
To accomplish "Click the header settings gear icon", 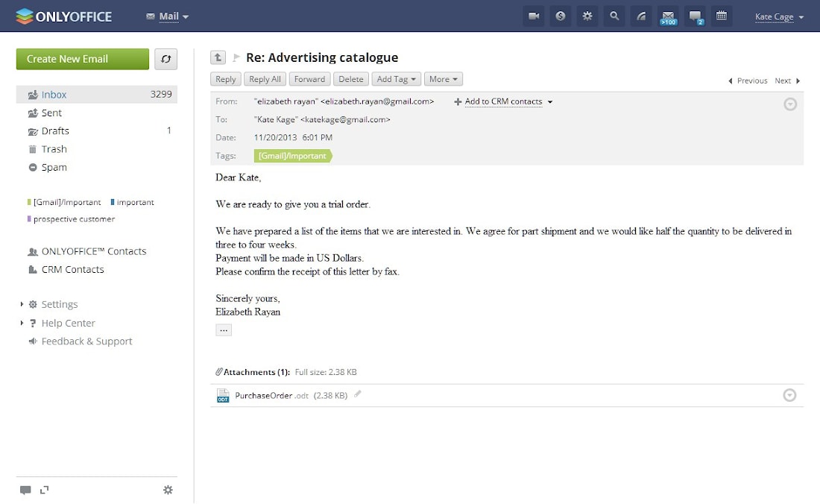I will coord(587,16).
